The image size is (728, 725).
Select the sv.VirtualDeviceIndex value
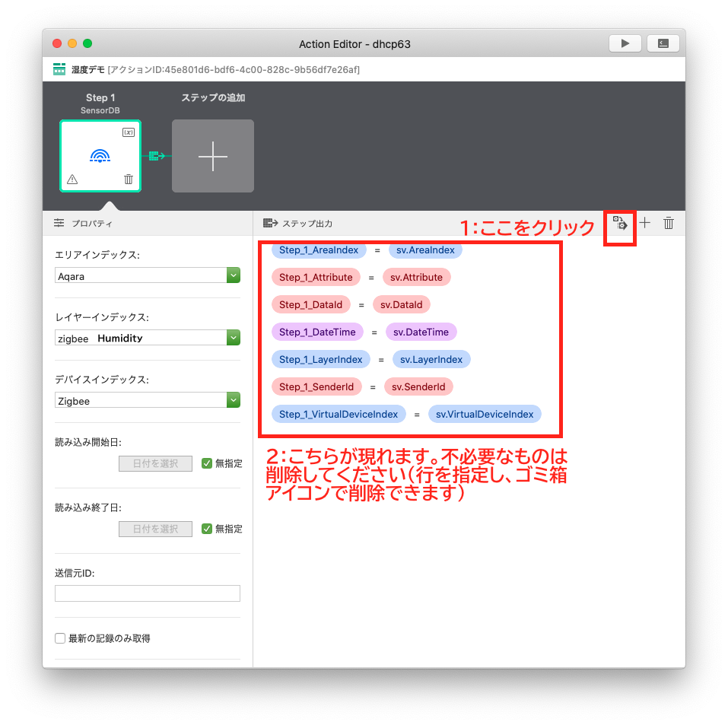[x=485, y=415]
